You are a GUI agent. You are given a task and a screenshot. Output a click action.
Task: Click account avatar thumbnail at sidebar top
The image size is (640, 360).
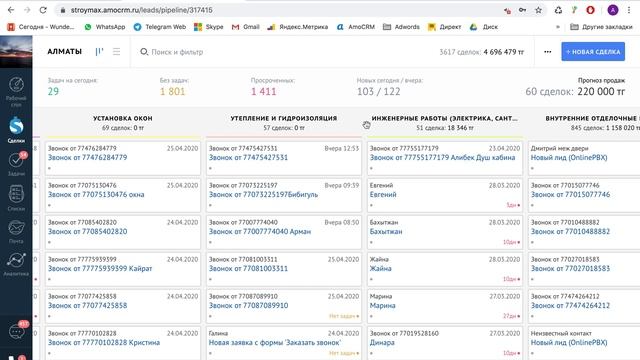(x=16, y=51)
